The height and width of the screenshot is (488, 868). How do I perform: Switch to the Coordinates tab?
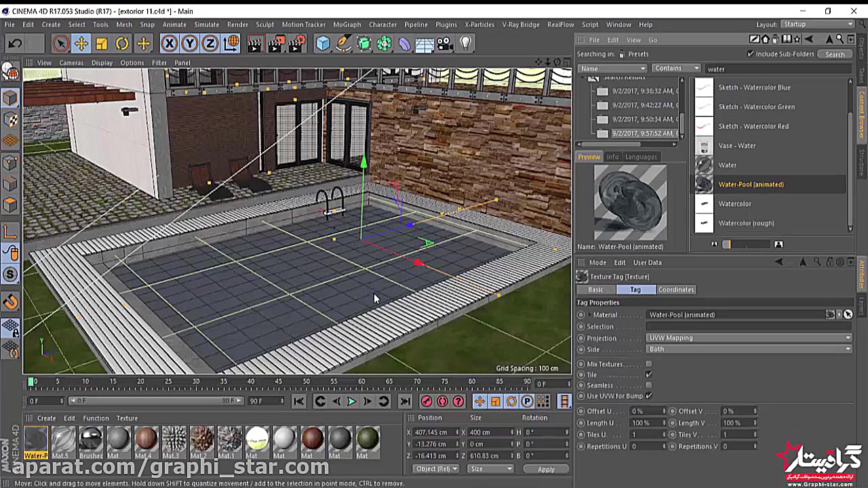pos(675,289)
